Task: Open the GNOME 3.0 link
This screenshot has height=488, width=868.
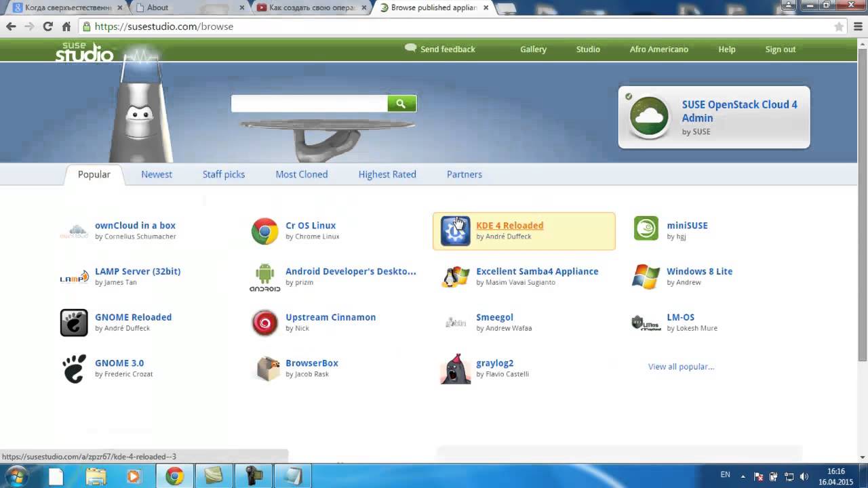Action: tap(119, 363)
